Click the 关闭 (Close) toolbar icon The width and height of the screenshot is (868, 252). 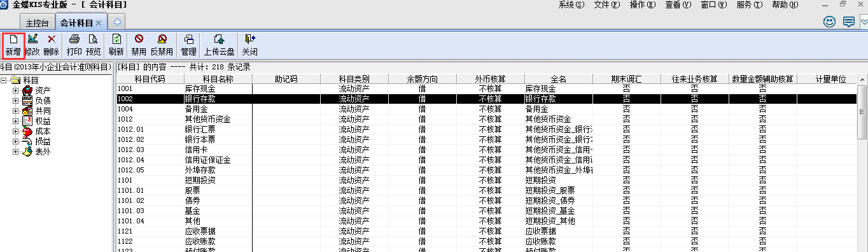(x=249, y=45)
